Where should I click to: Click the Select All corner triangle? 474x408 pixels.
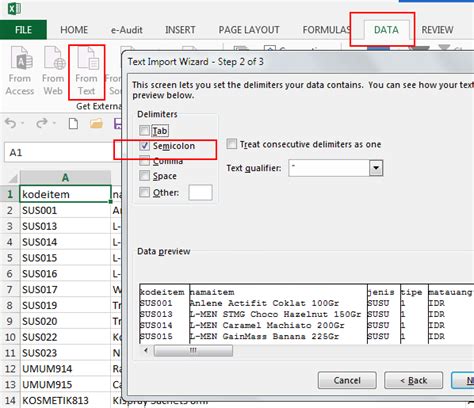[x=13, y=179]
